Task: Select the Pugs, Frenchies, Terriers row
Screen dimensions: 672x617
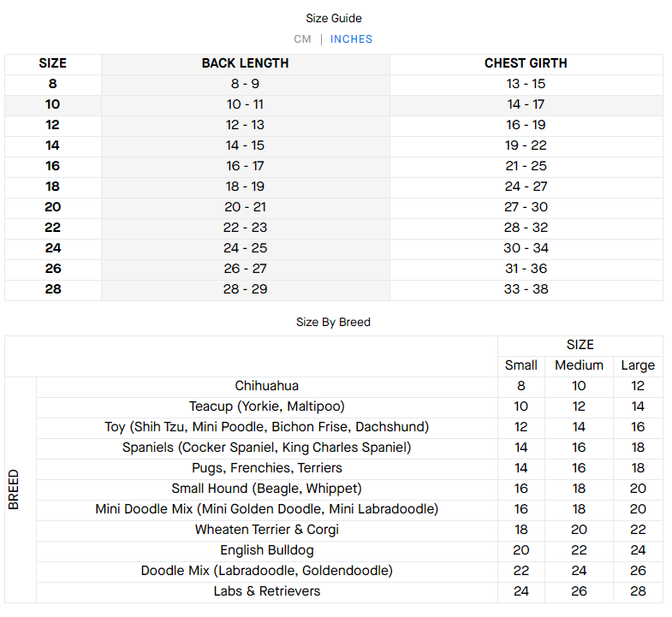Action: click(x=267, y=468)
